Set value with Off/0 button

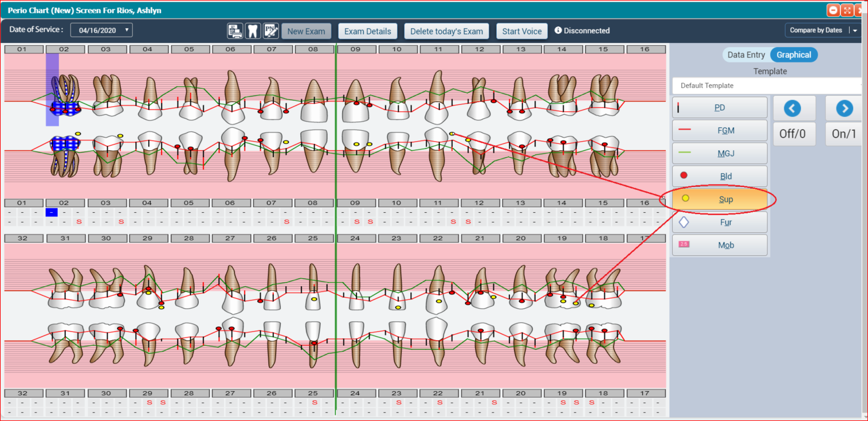click(792, 134)
